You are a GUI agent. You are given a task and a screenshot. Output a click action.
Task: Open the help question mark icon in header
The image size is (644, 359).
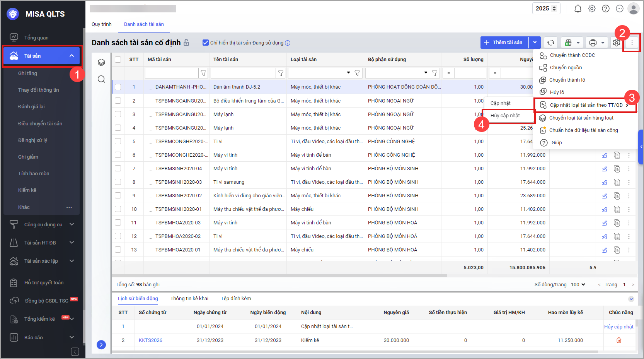605,9
